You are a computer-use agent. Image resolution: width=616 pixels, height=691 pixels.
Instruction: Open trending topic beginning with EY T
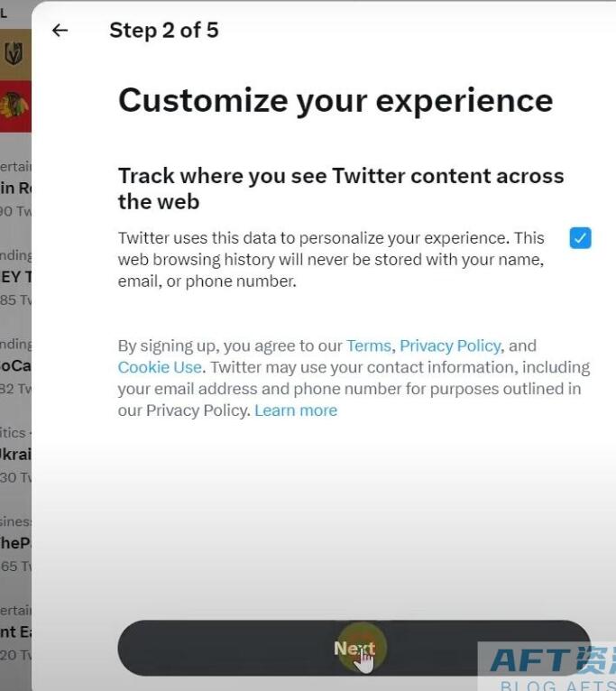pos(16,277)
